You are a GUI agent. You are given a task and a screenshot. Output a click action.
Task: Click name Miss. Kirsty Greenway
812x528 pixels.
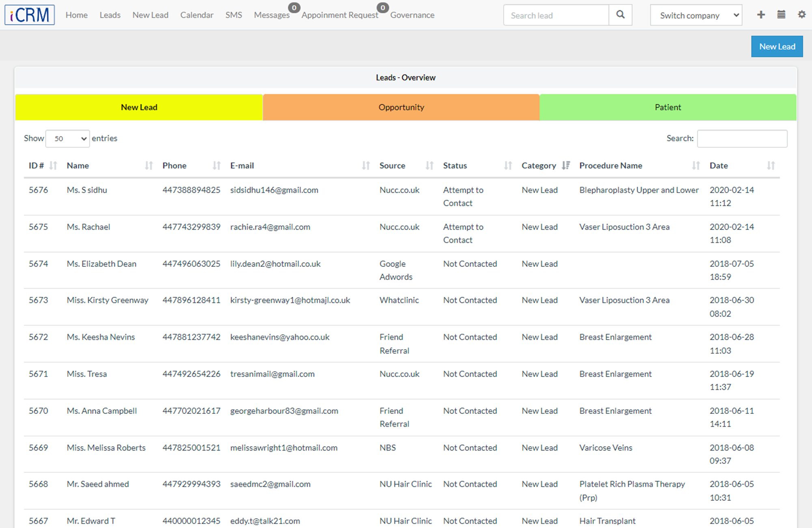[108, 300]
